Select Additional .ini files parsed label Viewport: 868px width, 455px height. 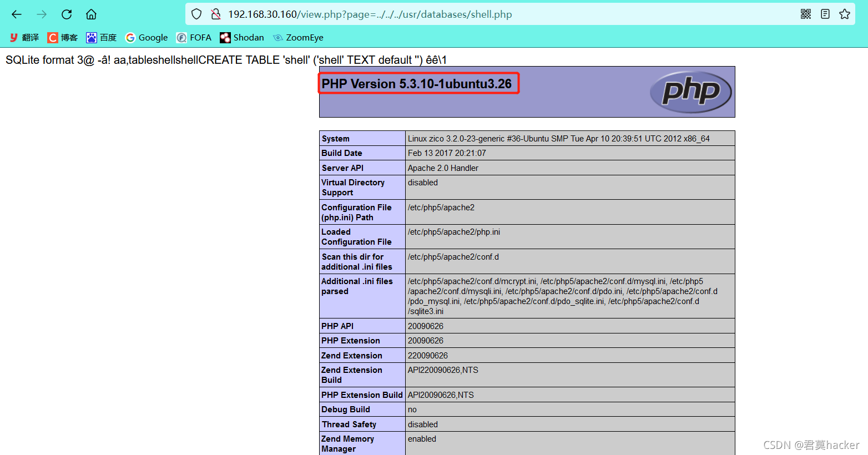point(357,286)
